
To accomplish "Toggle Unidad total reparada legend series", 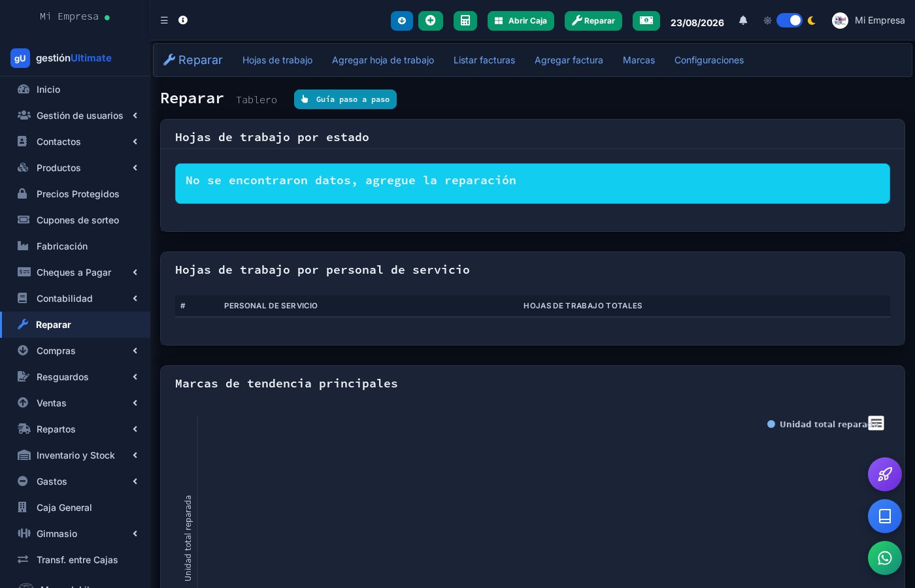I will coord(822,424).
